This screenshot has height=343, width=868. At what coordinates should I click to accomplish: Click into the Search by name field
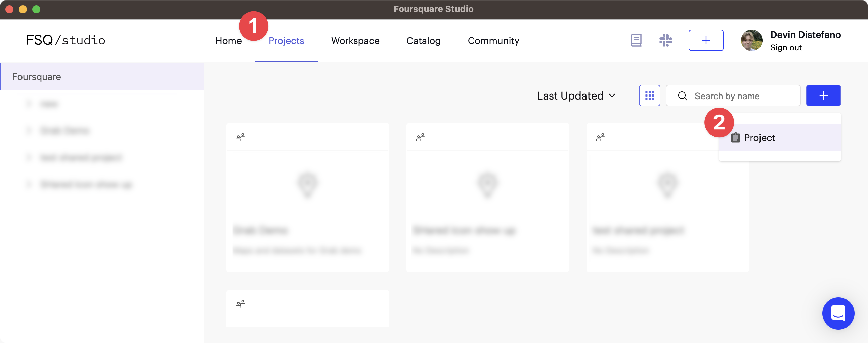[x=733, y=96]
